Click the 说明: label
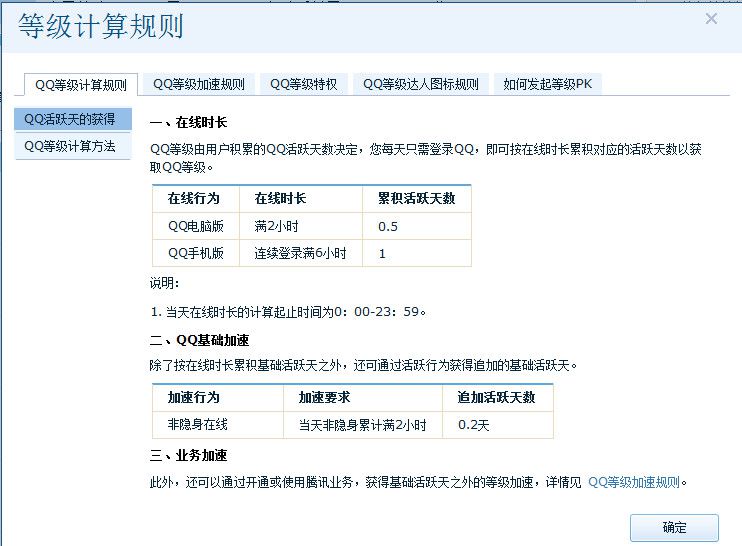 (x=165, y=283)
